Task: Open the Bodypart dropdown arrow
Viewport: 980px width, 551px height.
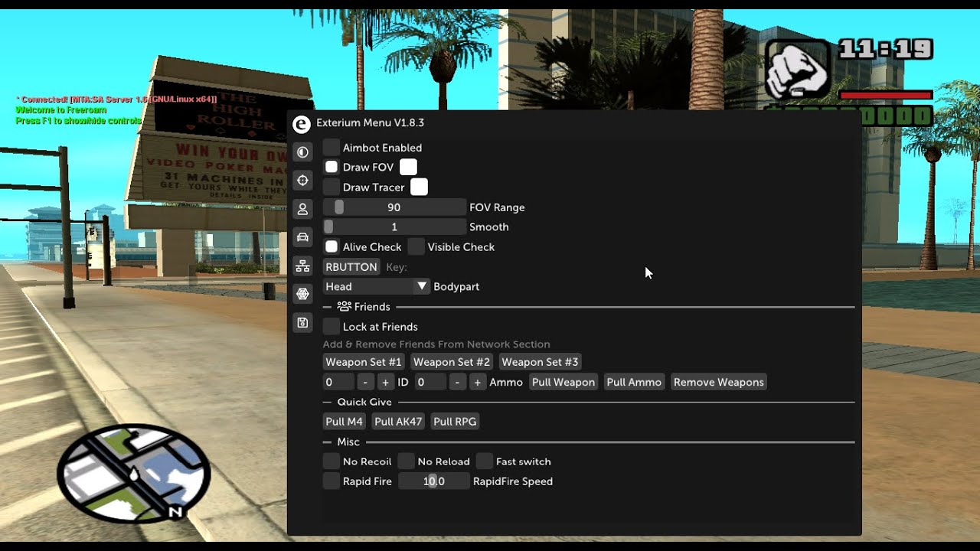Action: point(421,286)
